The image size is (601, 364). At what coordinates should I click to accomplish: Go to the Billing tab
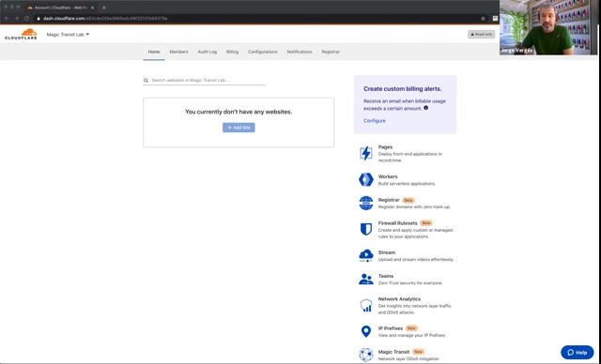coord(232,52)
